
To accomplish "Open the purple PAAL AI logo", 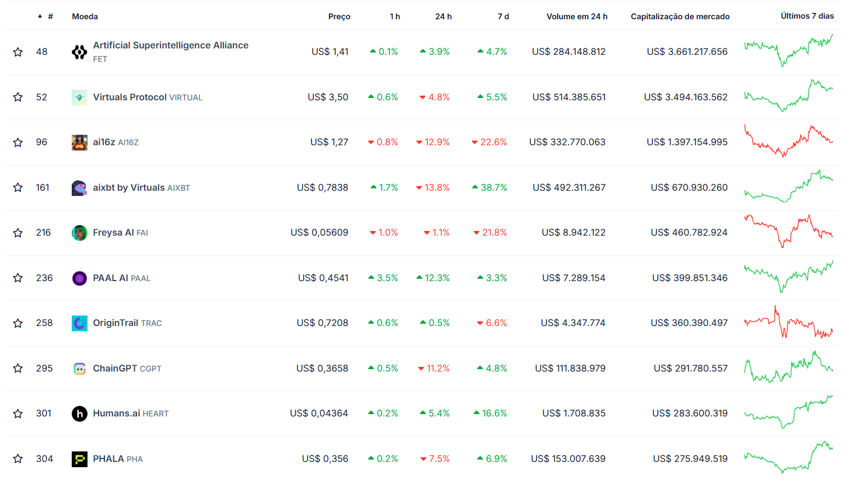I will [79, 278].
